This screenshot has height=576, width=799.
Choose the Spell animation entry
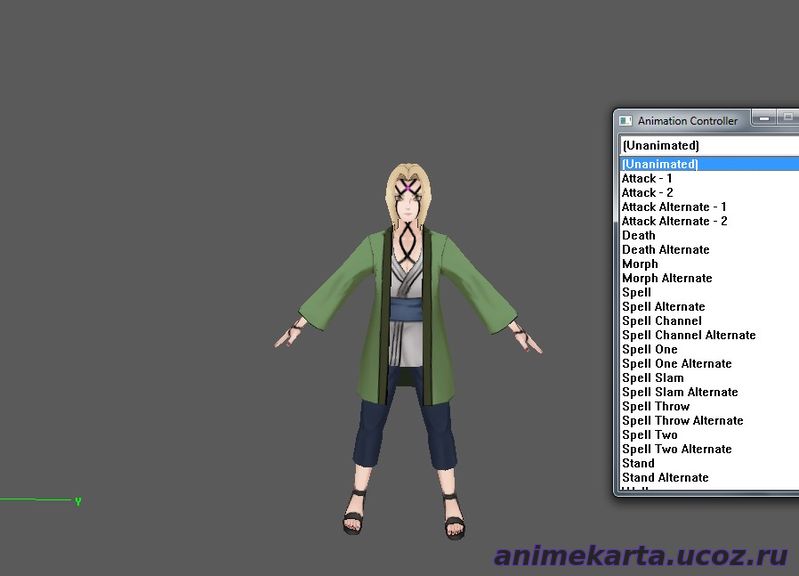tap(709, 293)
